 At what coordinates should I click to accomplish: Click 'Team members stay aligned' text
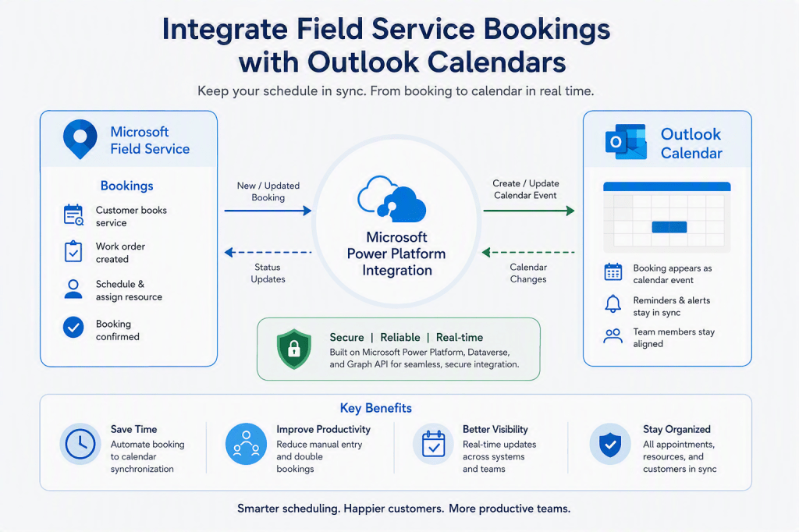(673, 338)
